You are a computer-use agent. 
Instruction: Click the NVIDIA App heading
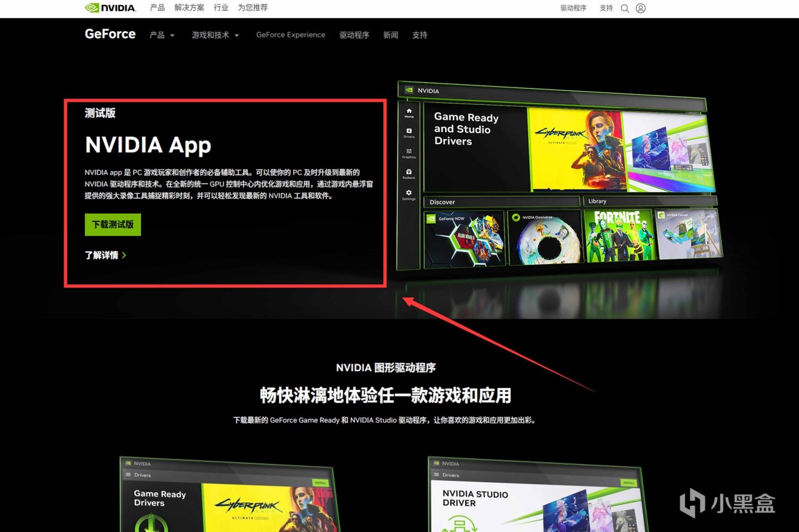point(148,145)
